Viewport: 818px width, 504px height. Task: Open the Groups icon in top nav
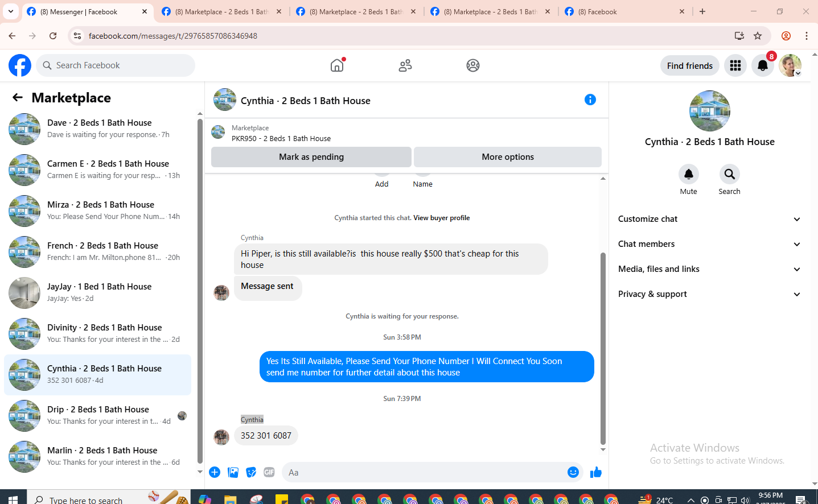[x=473, y=65]
